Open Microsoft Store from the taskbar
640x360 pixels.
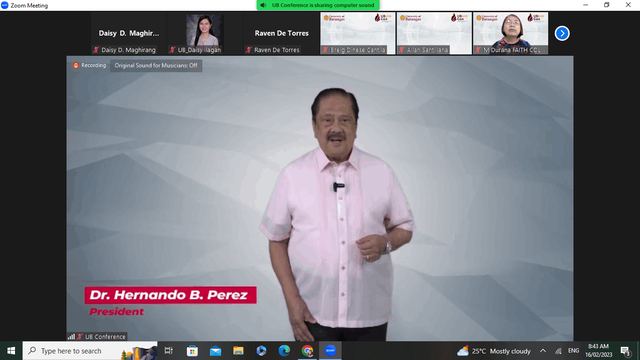pyautogui.click(x=192, y=351)
